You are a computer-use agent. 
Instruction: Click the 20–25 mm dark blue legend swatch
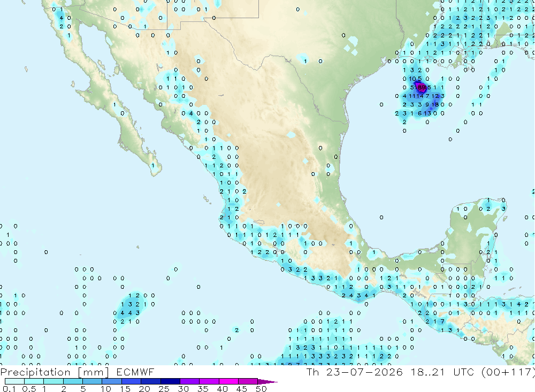[151, 381]
